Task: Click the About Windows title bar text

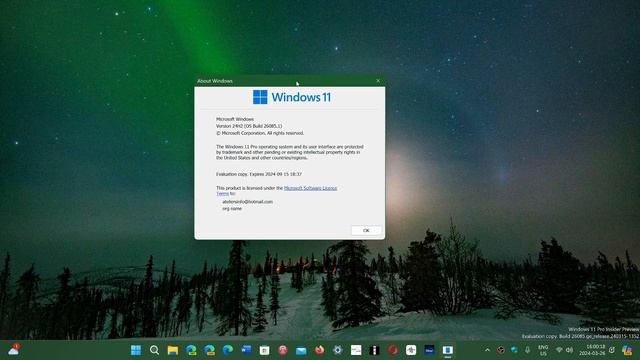Action: click(215, 81)
